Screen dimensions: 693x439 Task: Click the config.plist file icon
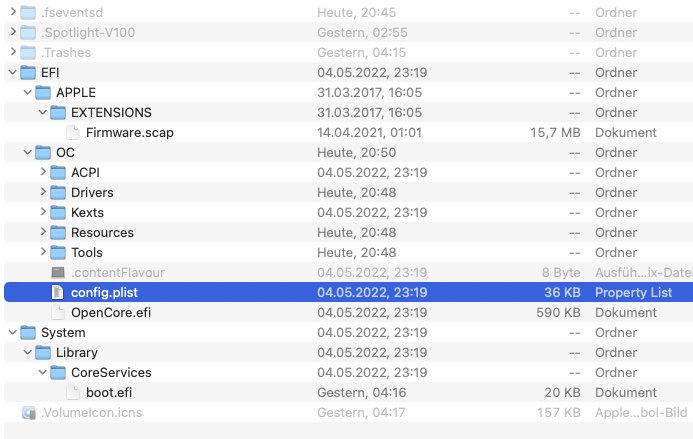[58, 292]
